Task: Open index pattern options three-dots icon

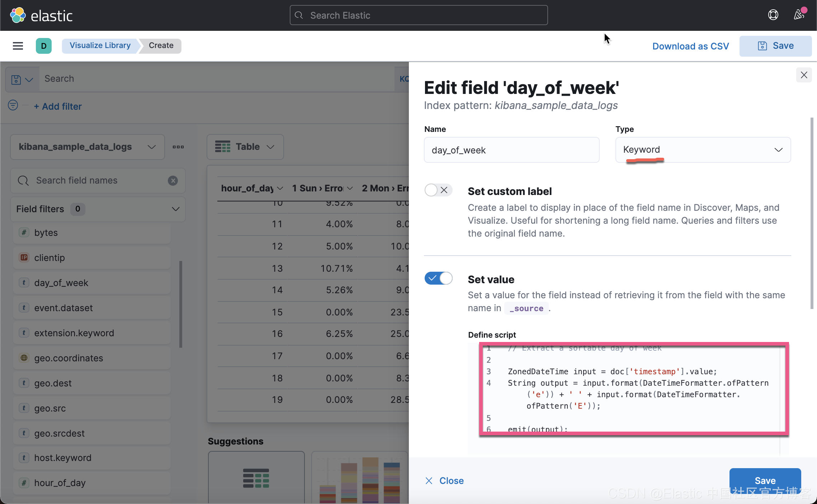Action: [x=178, y=147]
